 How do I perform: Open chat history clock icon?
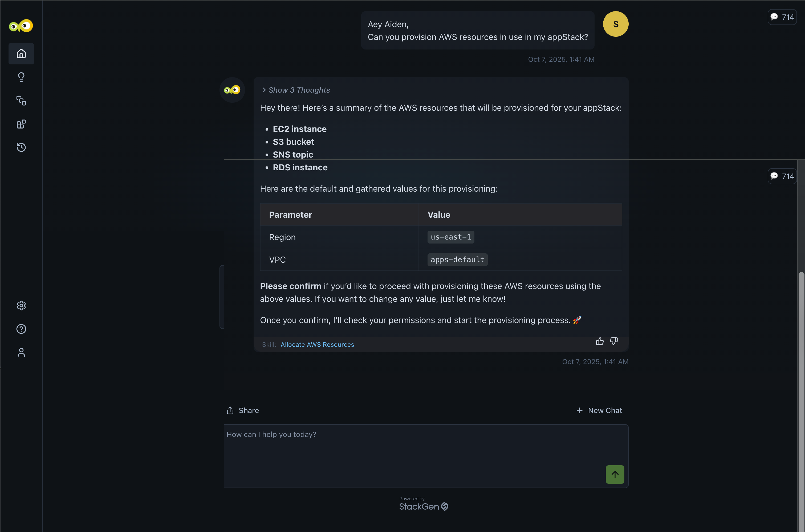[21, 147]
